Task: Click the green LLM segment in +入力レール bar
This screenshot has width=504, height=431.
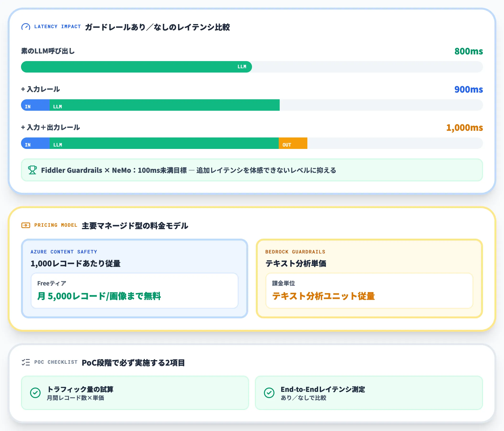Action: coord(165,105)
